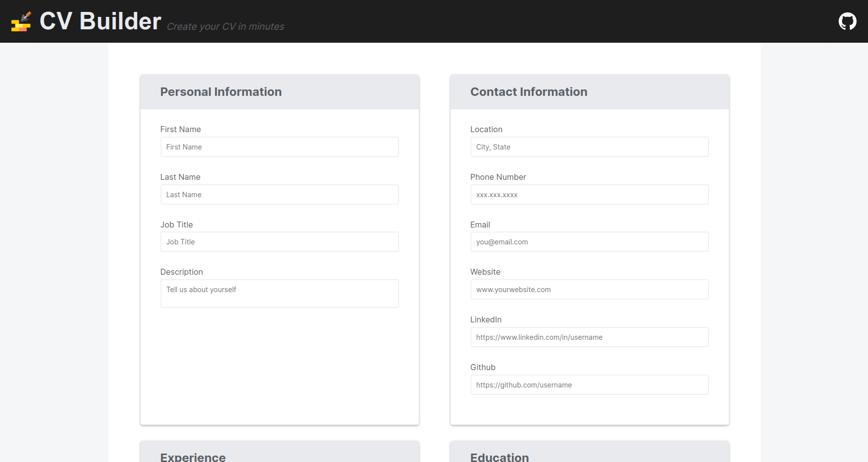868x462 pixels.
Task: Click the LinkedIn field label text
Action: (x=486, y=319)
